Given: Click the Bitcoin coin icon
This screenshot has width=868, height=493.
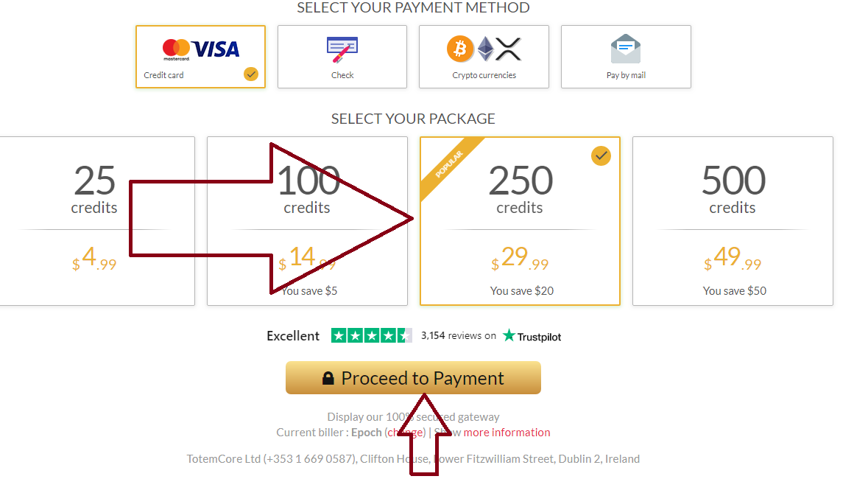Looking at the screenshot, I should tap(460, 49).
